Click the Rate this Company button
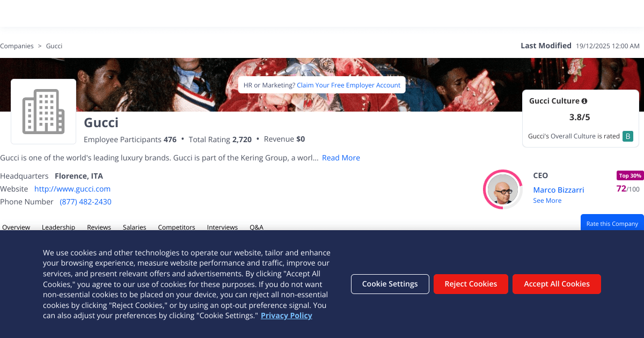The image size is (644, 338). pyautogui.click(x=612, y=223)
